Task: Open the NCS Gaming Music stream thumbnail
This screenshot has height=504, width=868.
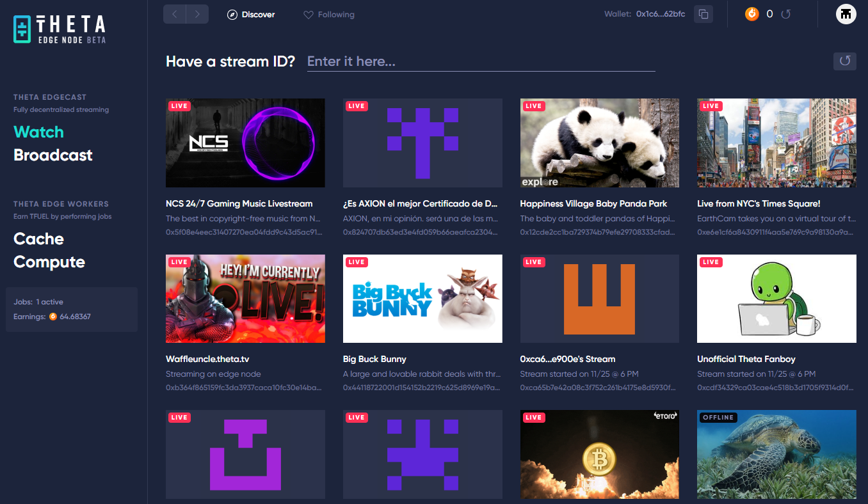Action: pos(245,143)
